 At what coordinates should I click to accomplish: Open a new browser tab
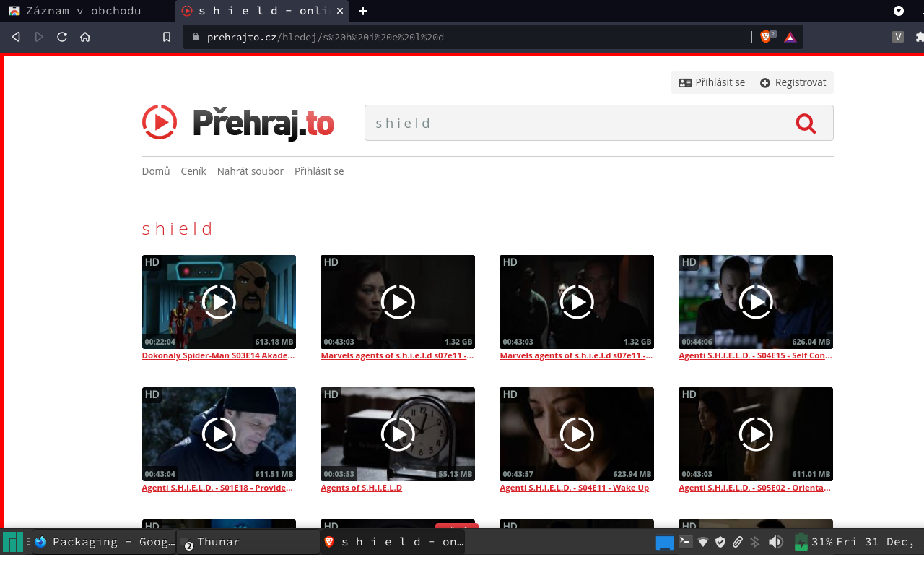(363, 11)
